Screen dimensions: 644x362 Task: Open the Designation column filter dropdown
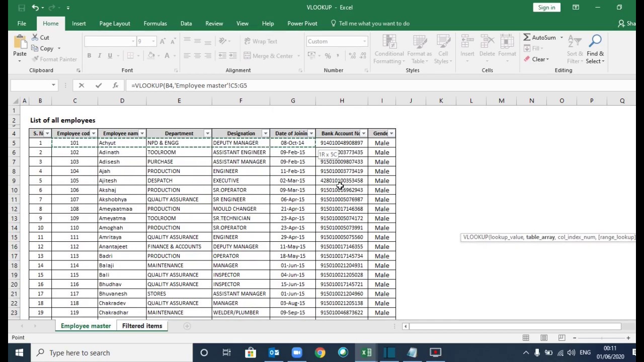(265, 133)
